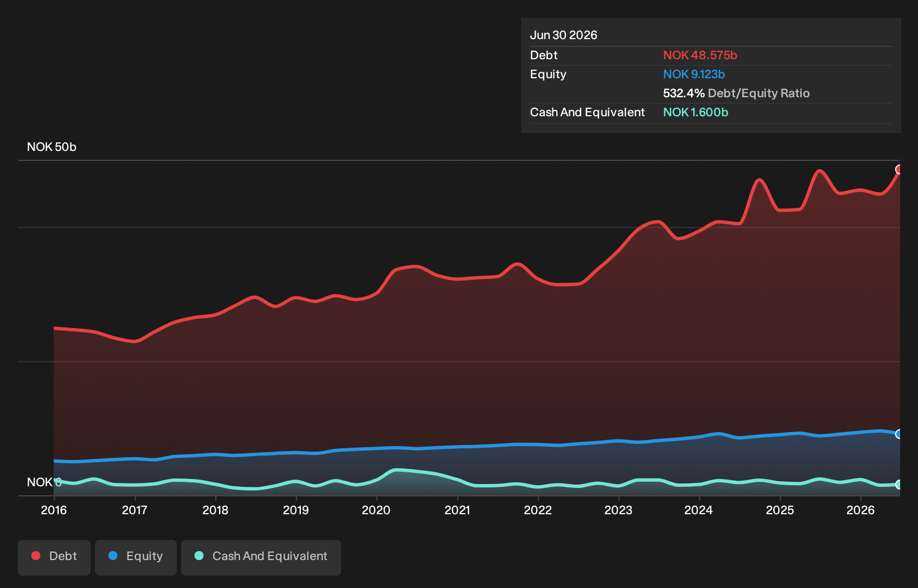Toggle the Cash And Equivalent legend button
Image resolution: width=918 pixels, height=588 pixels.
tap(261, 557)
